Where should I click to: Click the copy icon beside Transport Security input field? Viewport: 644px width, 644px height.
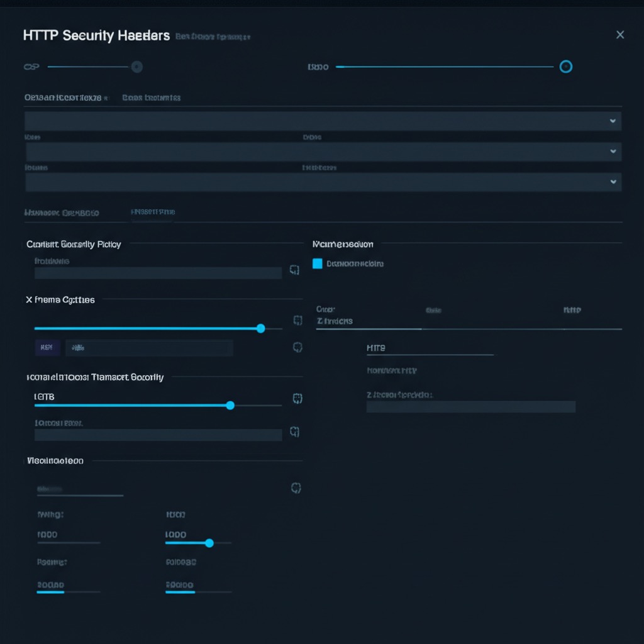coord(294,431)
